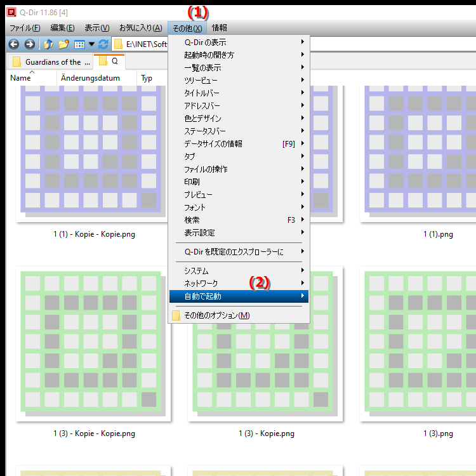Open Q-Dir を既定のエクスプローラーに entry

pyautogui.click(x=239, y=252)
